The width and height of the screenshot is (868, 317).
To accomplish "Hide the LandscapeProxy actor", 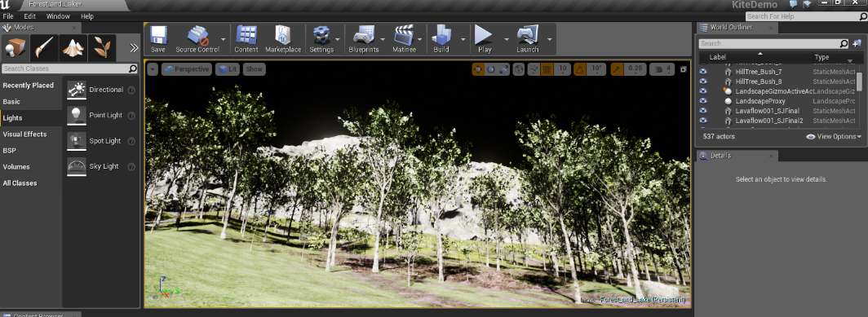I will [703, 101].
